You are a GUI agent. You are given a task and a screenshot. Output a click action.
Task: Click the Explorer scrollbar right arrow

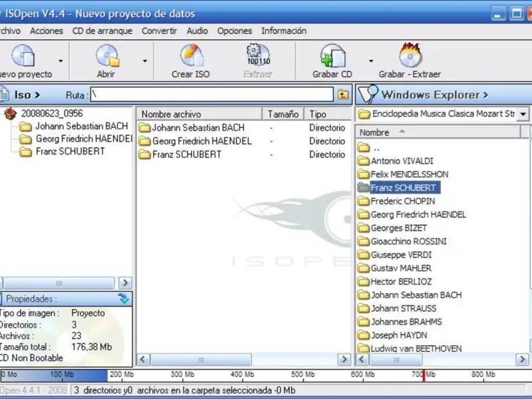522,359
